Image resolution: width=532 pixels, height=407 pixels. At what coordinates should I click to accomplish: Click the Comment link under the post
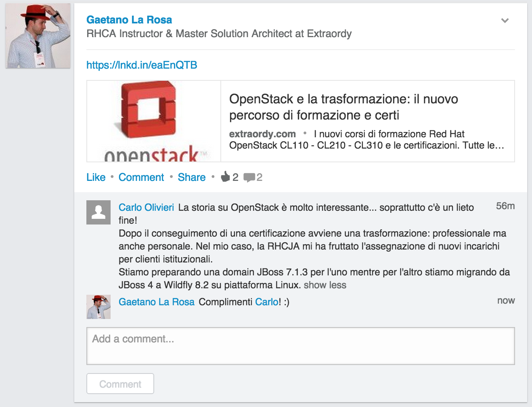141,177
